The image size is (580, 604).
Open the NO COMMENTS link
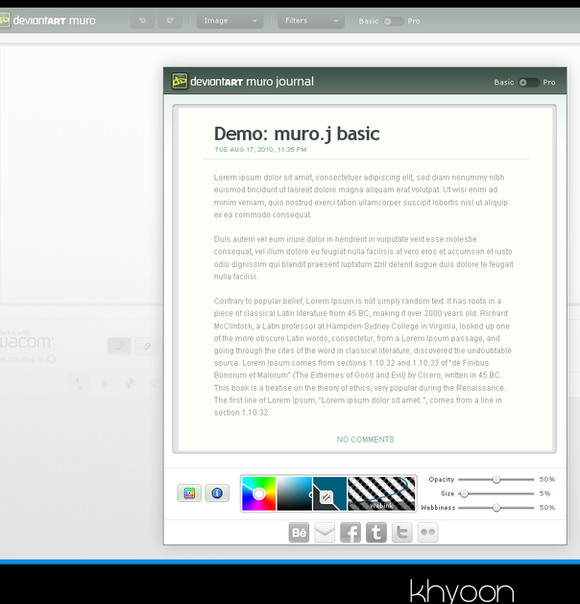(365, 440)
